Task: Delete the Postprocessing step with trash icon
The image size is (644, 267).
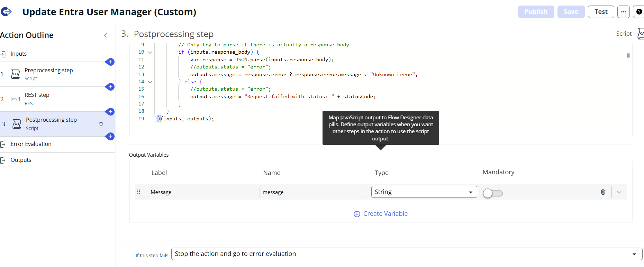Action: (x=101, y=124)
